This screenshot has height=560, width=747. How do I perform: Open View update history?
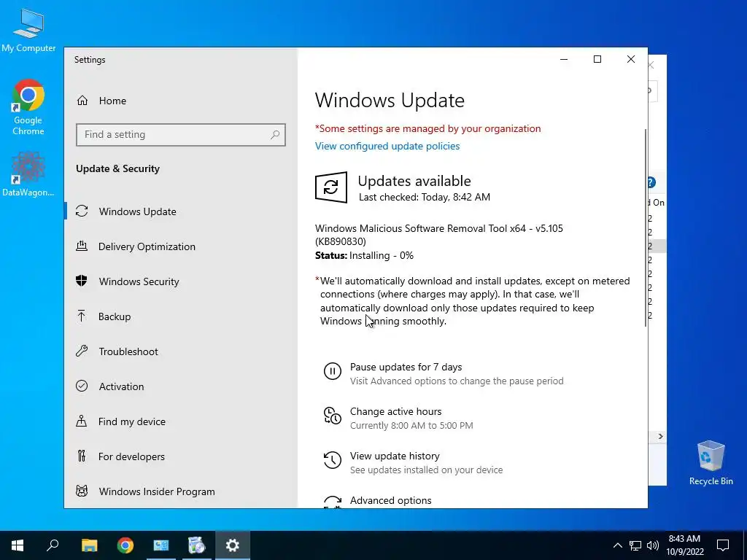point(395,456)
